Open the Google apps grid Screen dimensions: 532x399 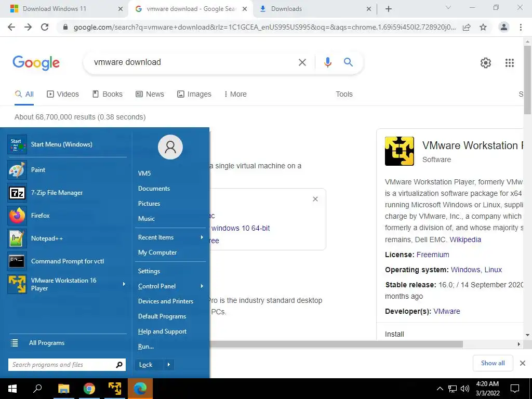point(509,63)
